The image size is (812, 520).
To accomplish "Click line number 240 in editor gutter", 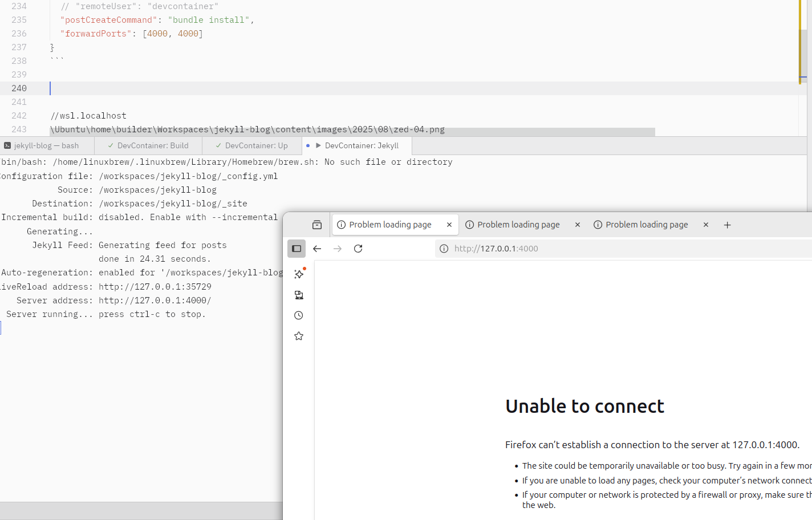I will point(19,88).
